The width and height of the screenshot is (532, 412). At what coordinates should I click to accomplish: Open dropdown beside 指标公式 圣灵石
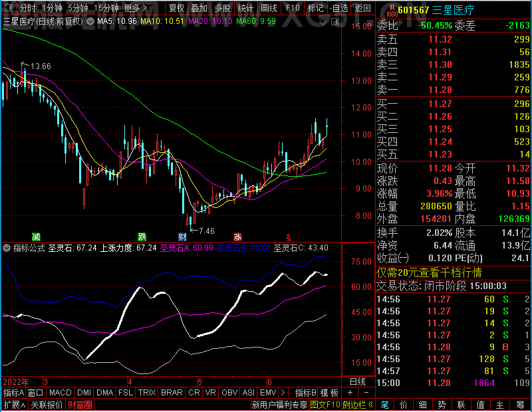coord(7,248)
